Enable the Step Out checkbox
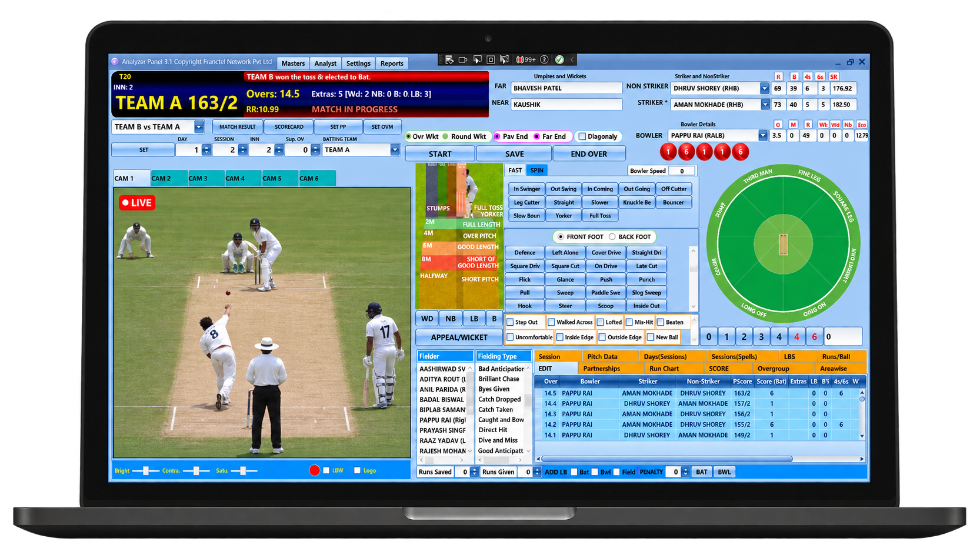Screen dimensions: 980x555 (x=510, y=322)
